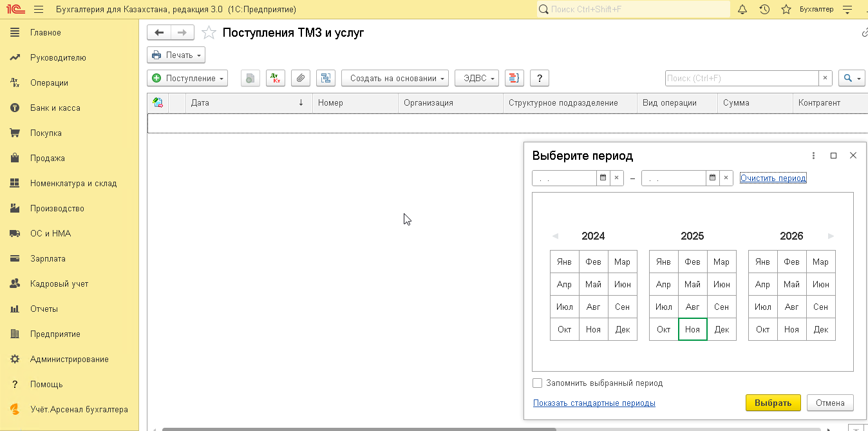Check Запомнить выбранный период
This screenshot has height=431, width=868.
click(538, 383)
